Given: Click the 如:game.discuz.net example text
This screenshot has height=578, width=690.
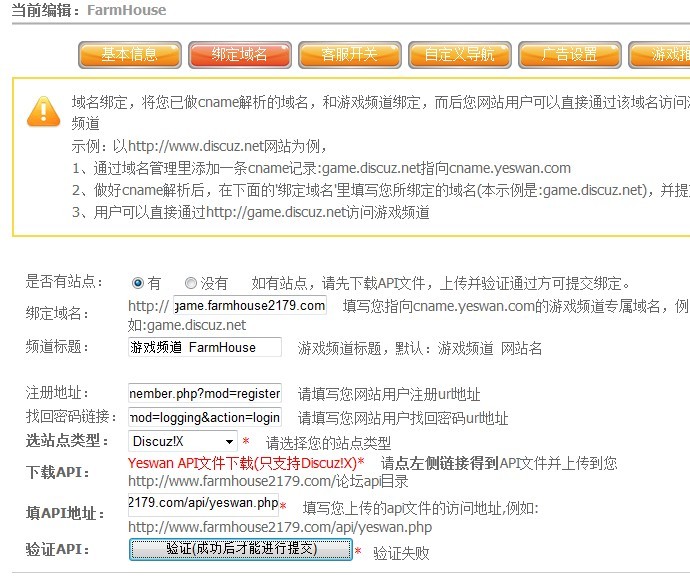Looking at the screenshot, I should [187, 325].
